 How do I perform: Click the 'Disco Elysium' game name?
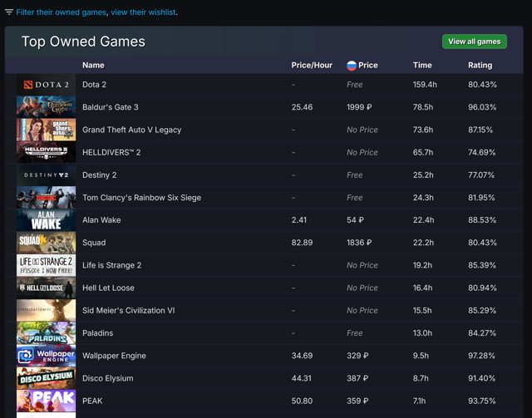point(108,378)
